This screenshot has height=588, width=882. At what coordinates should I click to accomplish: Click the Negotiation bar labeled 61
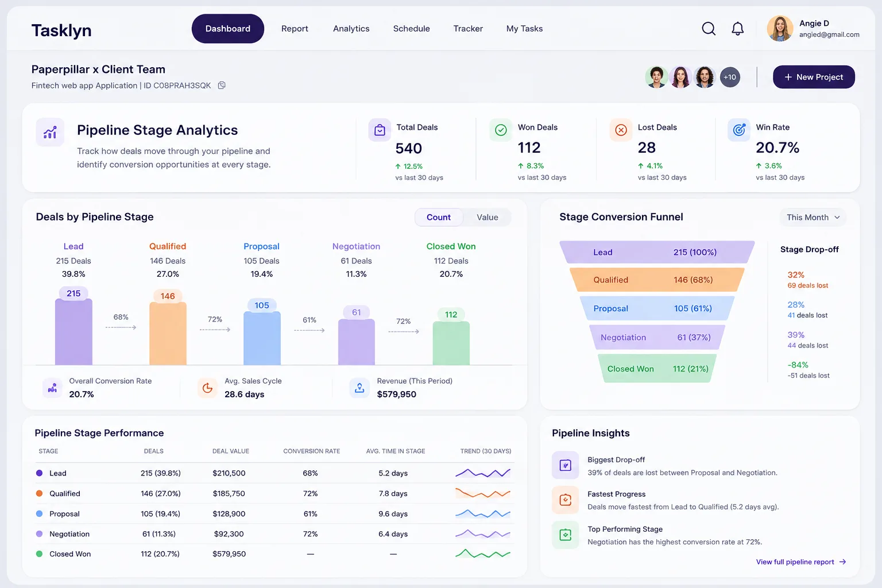pyautogui.click(x=357, y=342)
